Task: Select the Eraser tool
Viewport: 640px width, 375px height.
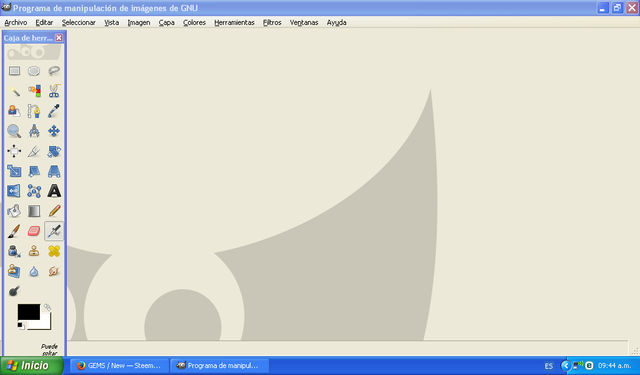Action: point(34,231)
